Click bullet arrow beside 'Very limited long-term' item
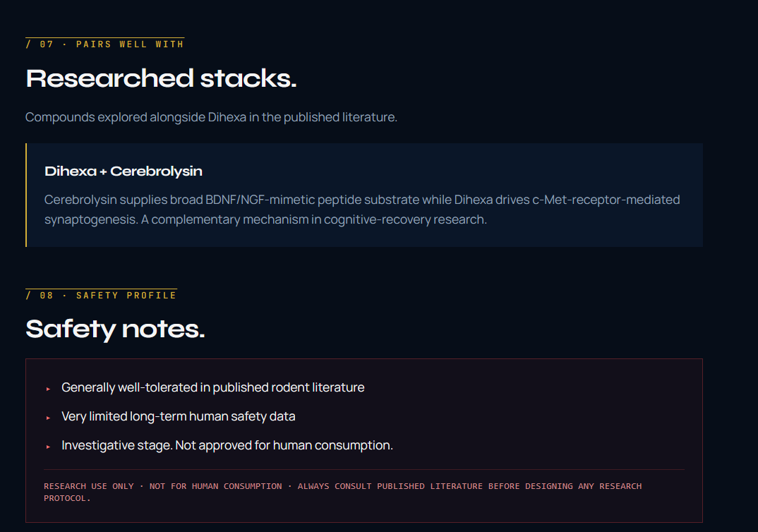This screenshot has width=758, height=532. pos(48,418)
